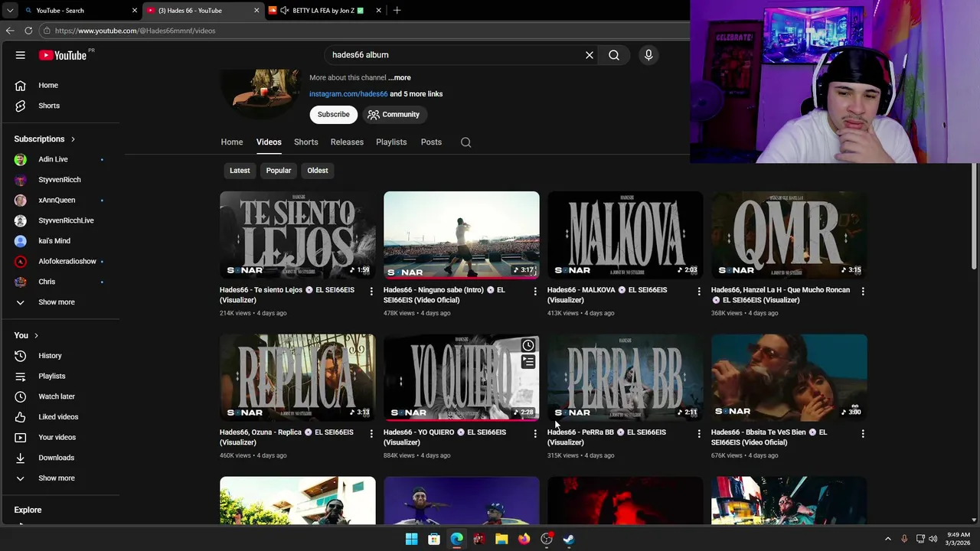Clear the search box text
The width and height of the screenshot is (980, 551).
tap(590, 55)
